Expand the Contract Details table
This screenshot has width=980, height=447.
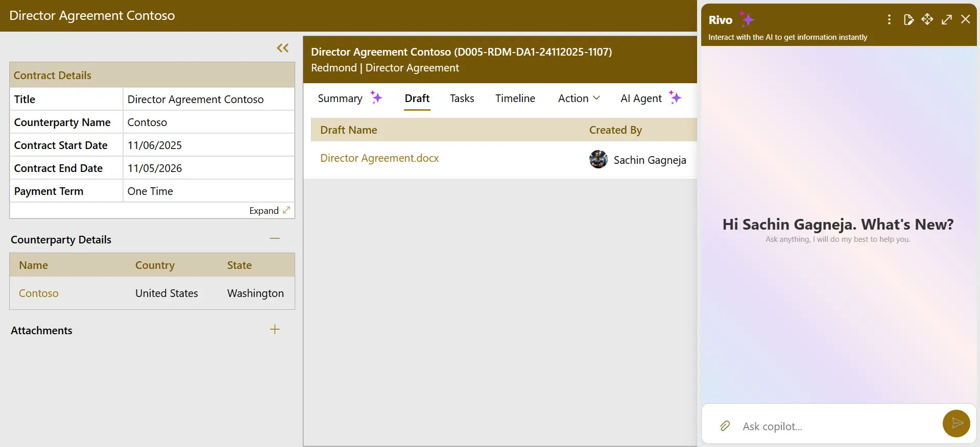(x=269, y=211)
